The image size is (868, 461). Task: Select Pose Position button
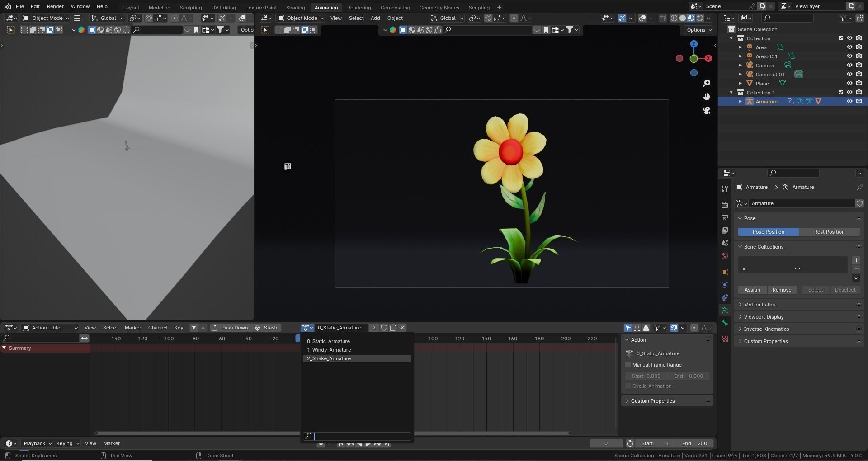point(768,232)
